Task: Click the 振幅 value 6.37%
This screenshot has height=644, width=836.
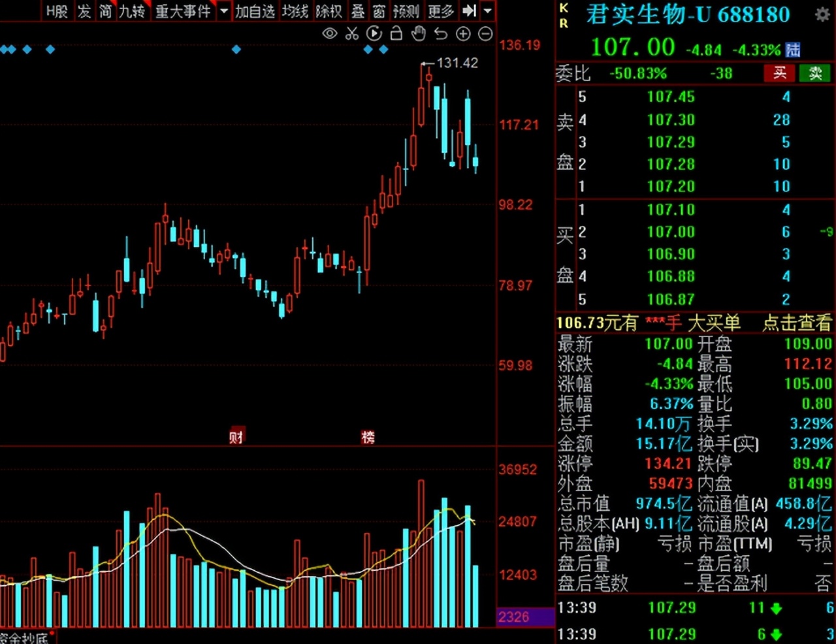Action: (x=671, y=404)
